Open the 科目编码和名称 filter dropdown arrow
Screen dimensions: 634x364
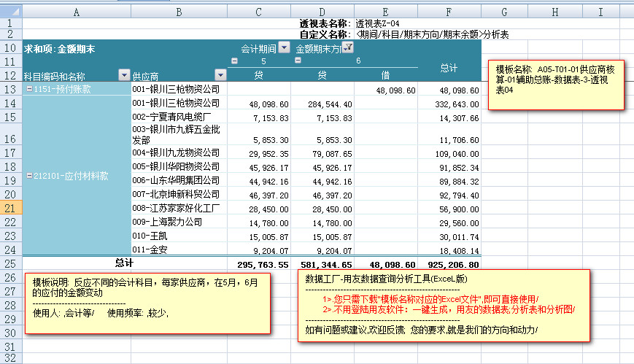(123, 75)
